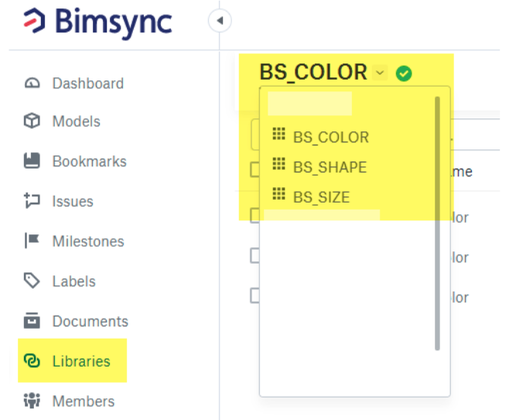The height and width of the screenshot is (420, 516).
Task: Click the Milestones flag icon
Action: (x=32, y=241)
